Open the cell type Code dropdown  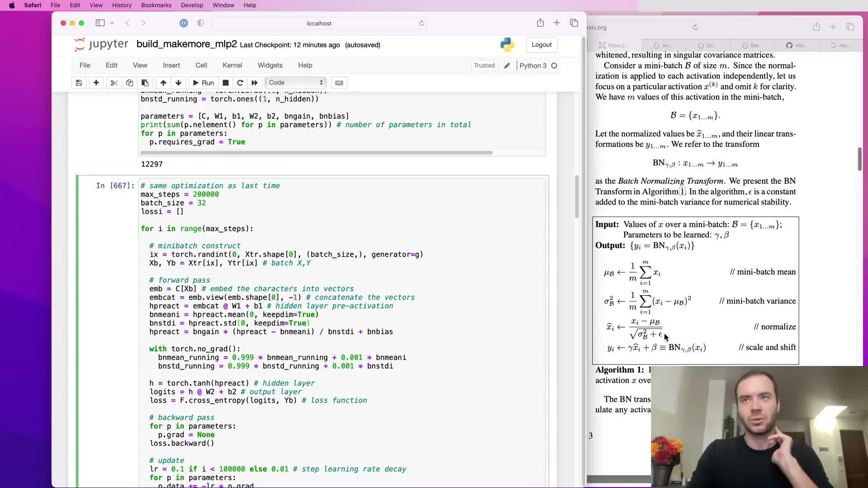click(x=296, y=83)
